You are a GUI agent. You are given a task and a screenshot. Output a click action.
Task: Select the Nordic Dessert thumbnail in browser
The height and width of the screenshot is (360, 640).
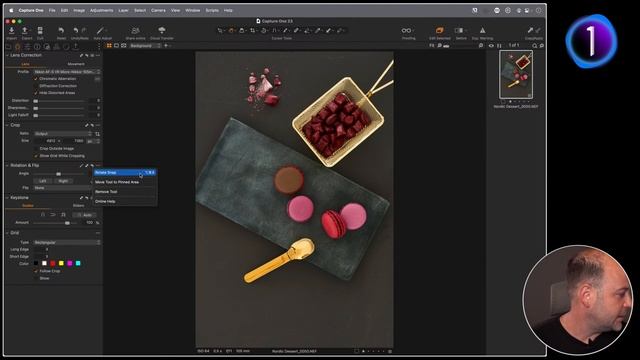tap(516, 74)
